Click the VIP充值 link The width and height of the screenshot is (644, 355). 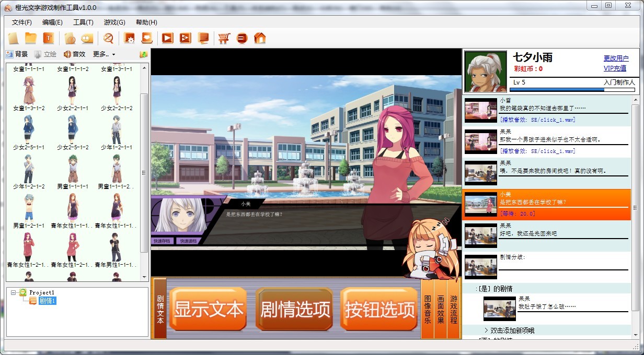tap(615, 68)
